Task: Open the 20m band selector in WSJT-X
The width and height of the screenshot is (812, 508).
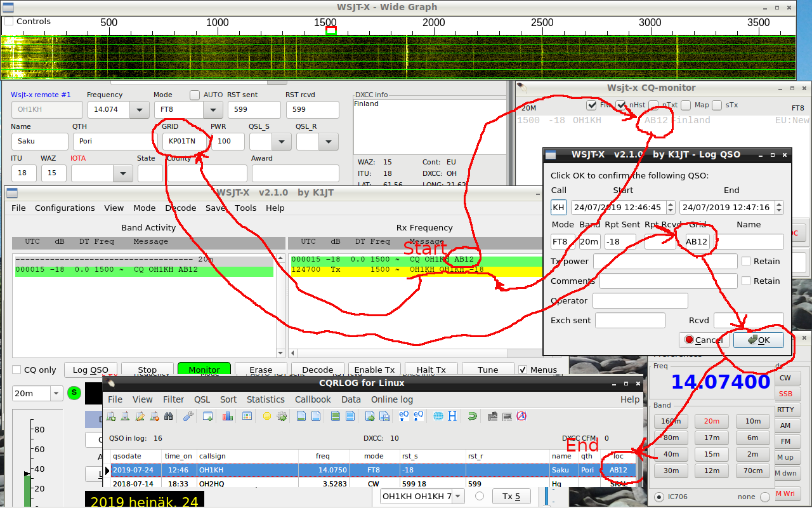Action: coord(37,393)
